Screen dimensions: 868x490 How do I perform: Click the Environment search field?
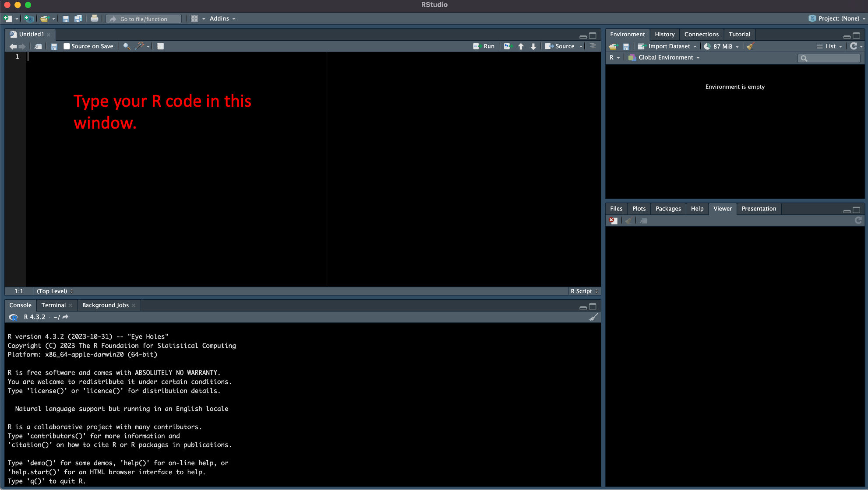click(829, 58)
